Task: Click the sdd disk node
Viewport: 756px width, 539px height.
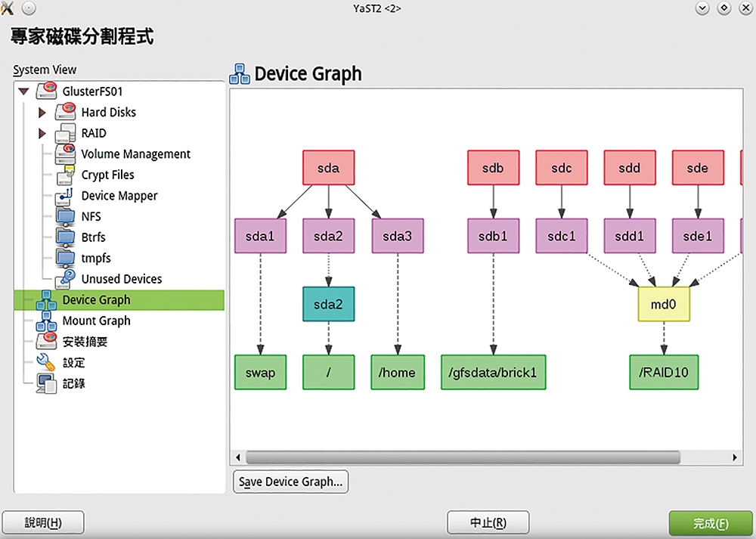Action: (x=630, y=168)
